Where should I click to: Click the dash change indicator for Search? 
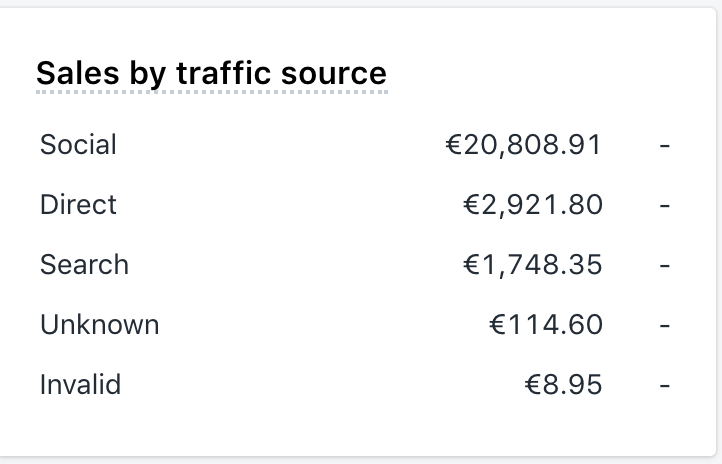pos(664,266)
